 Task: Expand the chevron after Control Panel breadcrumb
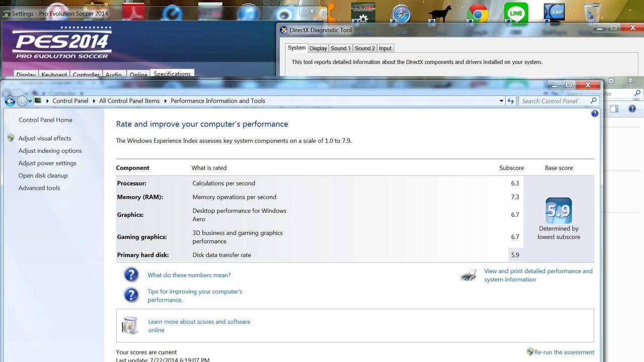click(94, 101)
